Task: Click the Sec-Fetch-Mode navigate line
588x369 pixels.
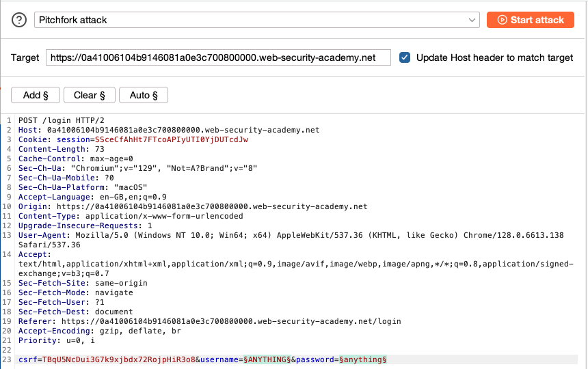Action: pyautogui.click(x=76, y=292)
